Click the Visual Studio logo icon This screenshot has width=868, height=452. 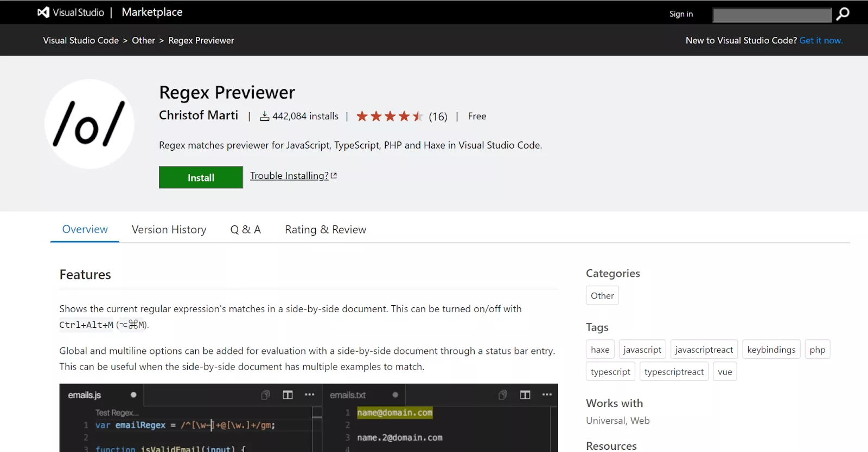(43, 12)
